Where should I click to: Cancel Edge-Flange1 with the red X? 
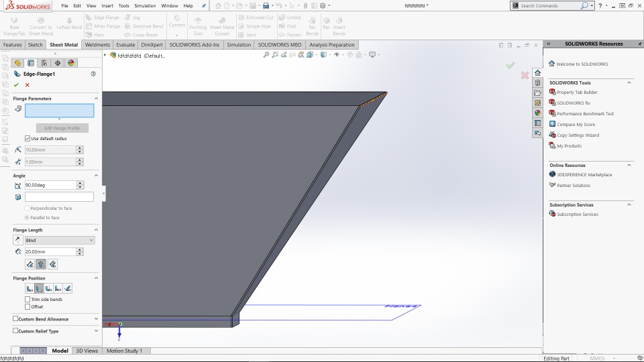(27, 85)
